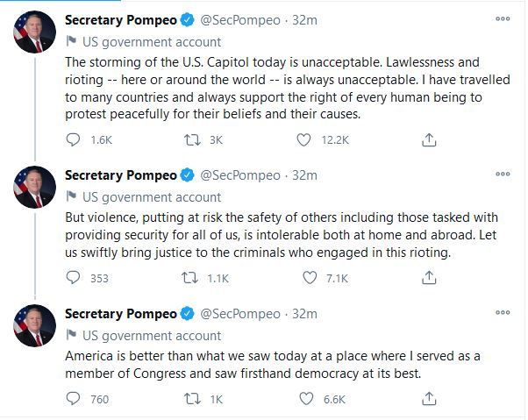
Task: Share the second tweet about violence
Action: [429, 278]
